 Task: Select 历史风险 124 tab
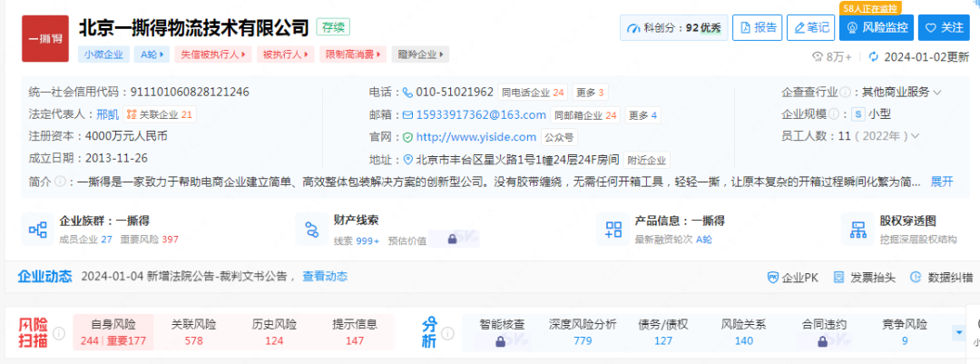(x=274, y=332)
